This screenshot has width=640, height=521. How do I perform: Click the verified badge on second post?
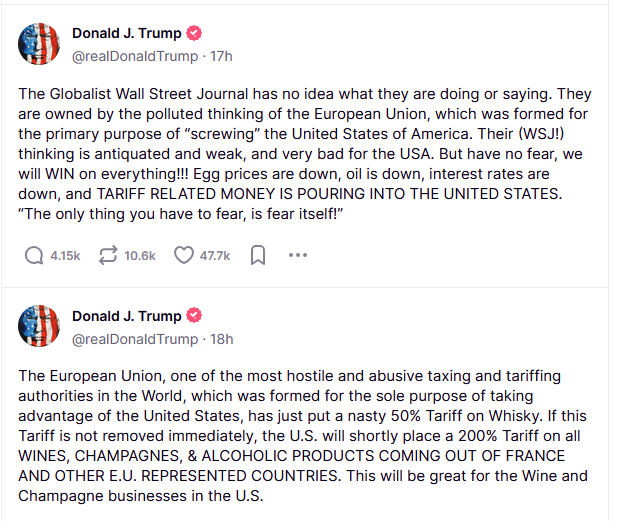click(x=194, y=316)
